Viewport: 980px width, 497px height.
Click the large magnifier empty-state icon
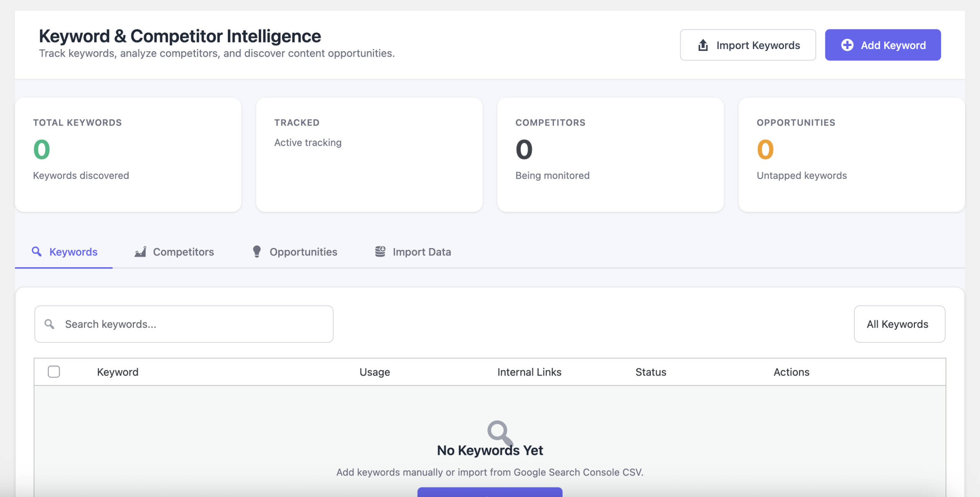[x=499, y=432]
